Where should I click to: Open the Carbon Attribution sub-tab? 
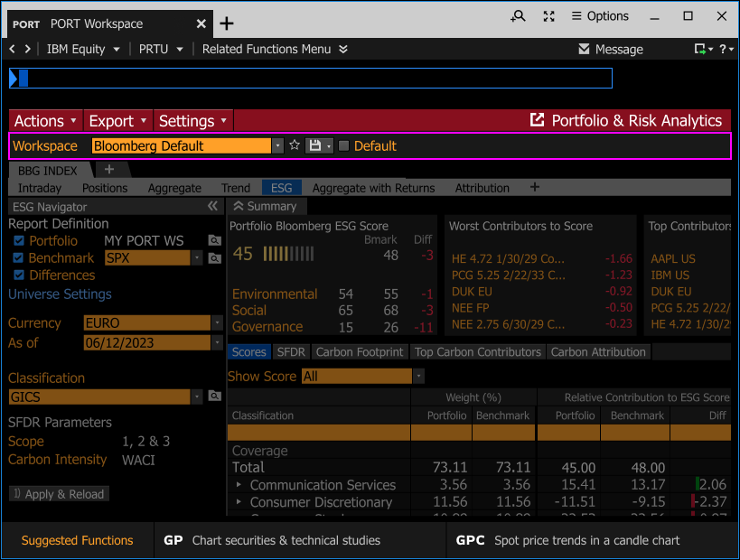coord(598,352)
